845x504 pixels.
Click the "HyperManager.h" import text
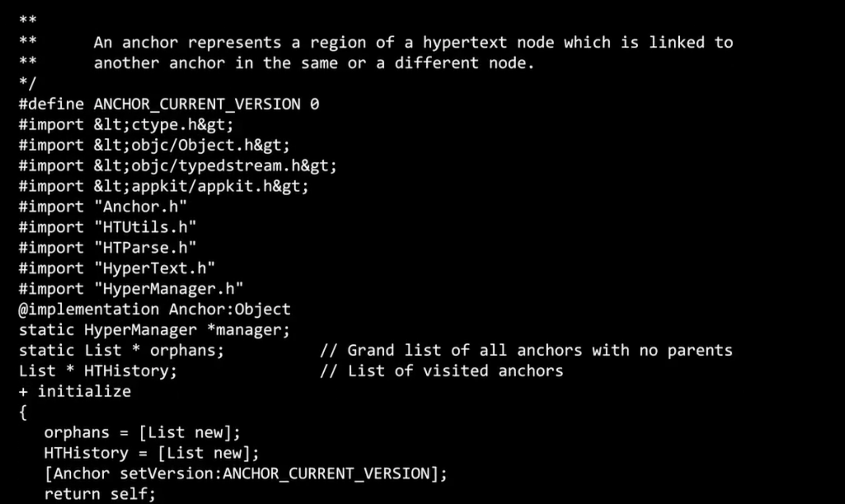click(x=169, y=289)
